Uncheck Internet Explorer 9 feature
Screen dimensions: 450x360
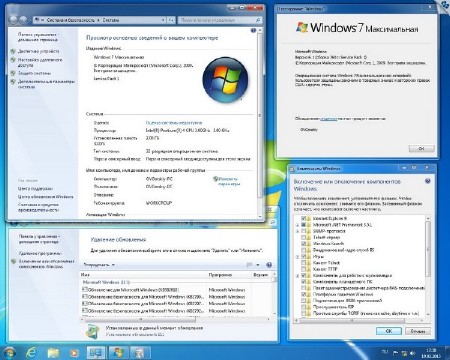pos(303,218)
